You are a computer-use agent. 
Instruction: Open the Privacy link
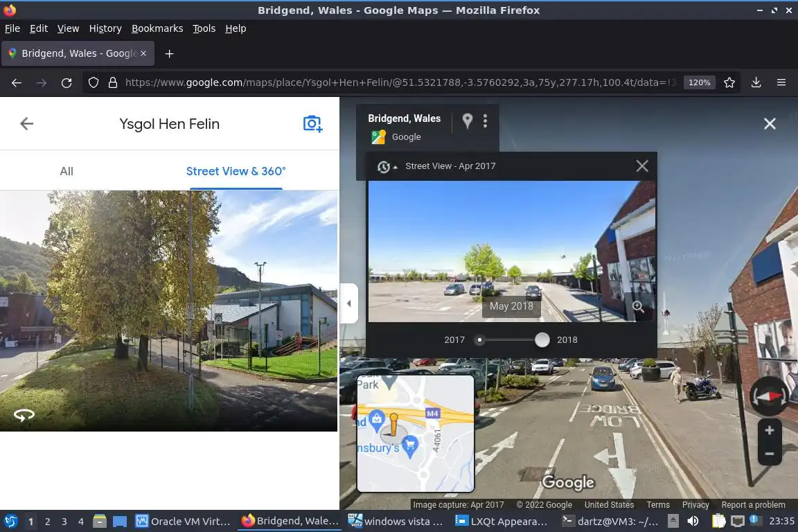pyautogui.click(x=695, y=505)
